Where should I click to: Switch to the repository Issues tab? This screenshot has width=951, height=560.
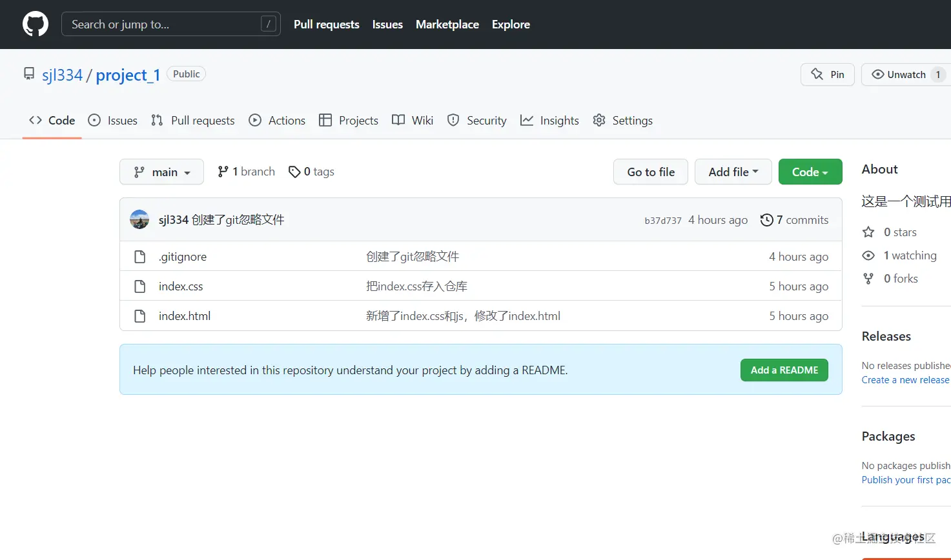click(113, 121)
